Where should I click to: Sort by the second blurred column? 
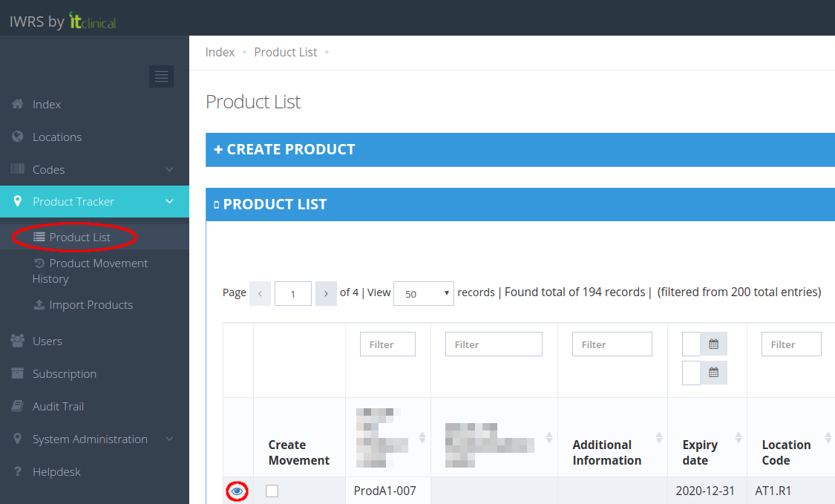[549, 437]
